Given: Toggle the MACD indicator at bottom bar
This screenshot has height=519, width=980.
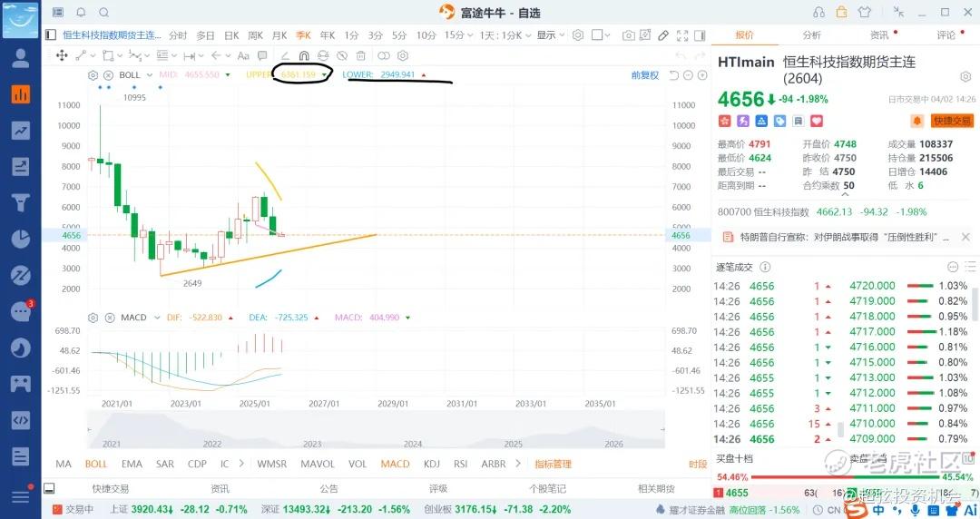Looking at the screenshot, I should click(x=395, y=464).
